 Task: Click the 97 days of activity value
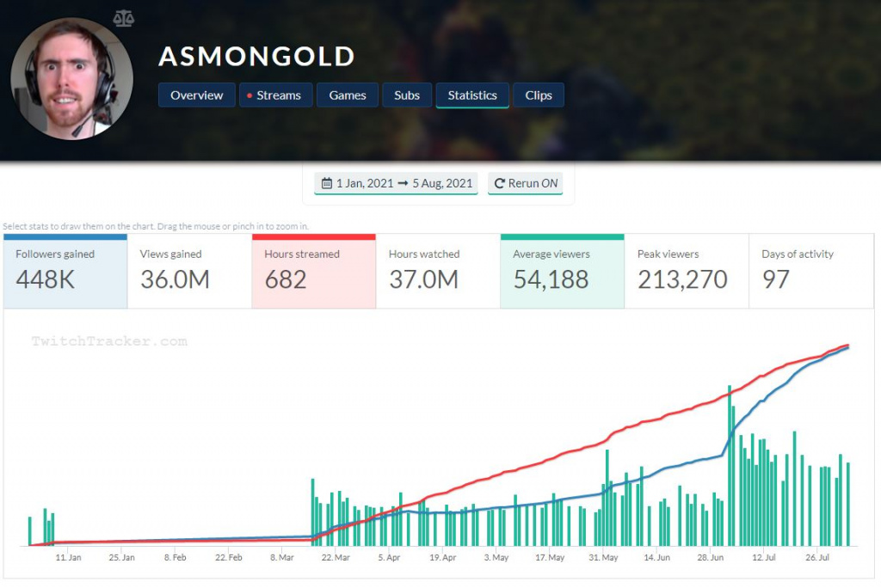pyautogui.click(x=775, y=279)
